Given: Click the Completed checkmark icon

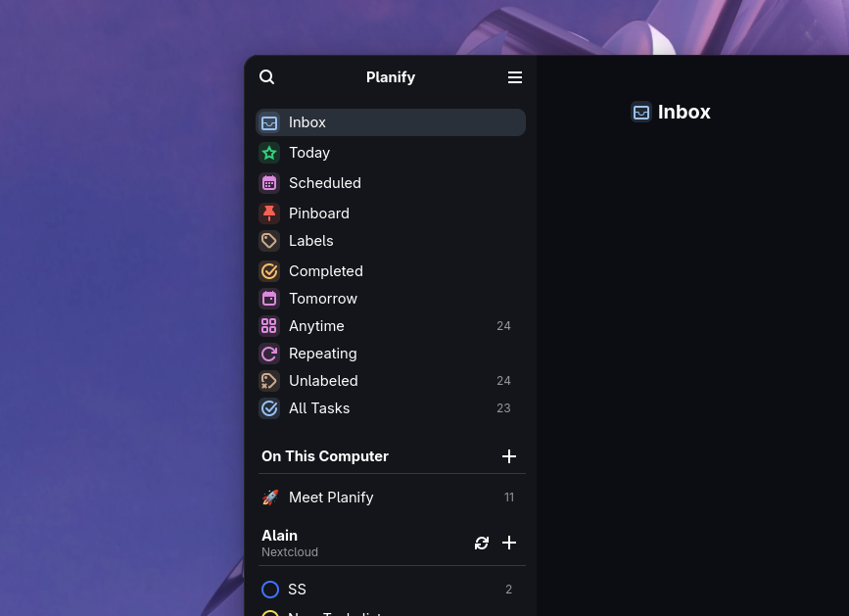Looking at the screenshot, I should tap(269, 271).
